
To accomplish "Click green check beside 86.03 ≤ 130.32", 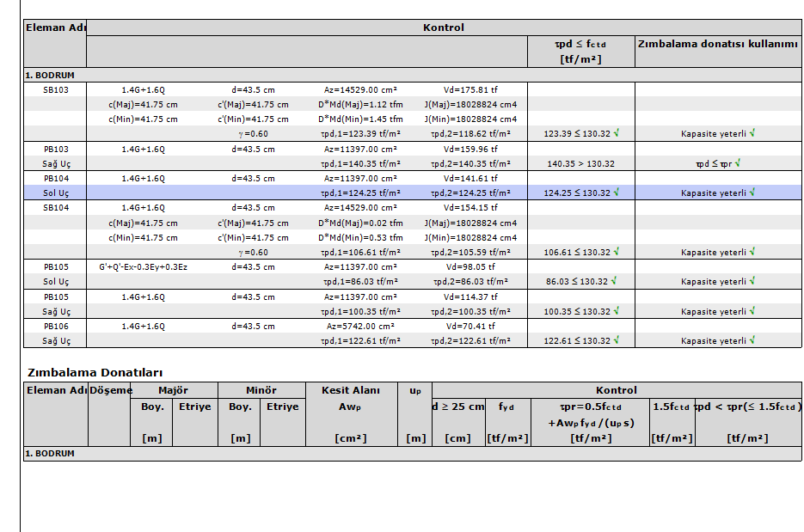I will point(615,281).
